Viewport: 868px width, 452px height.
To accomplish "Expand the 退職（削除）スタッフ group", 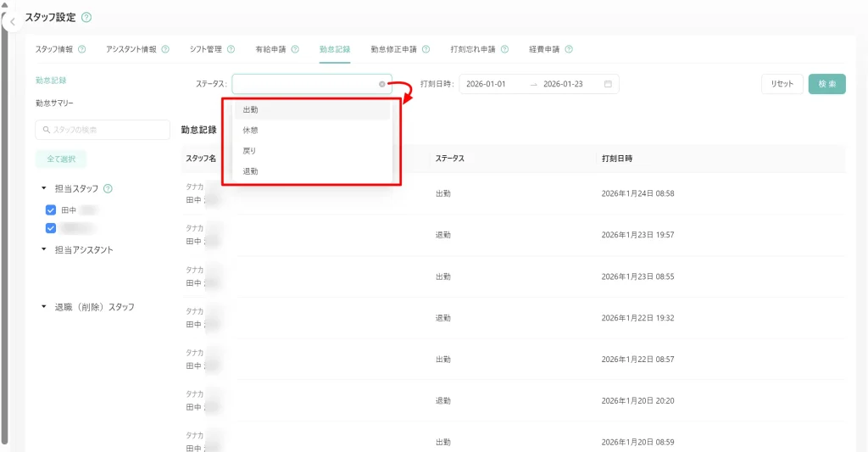I will tap(43, 307).
